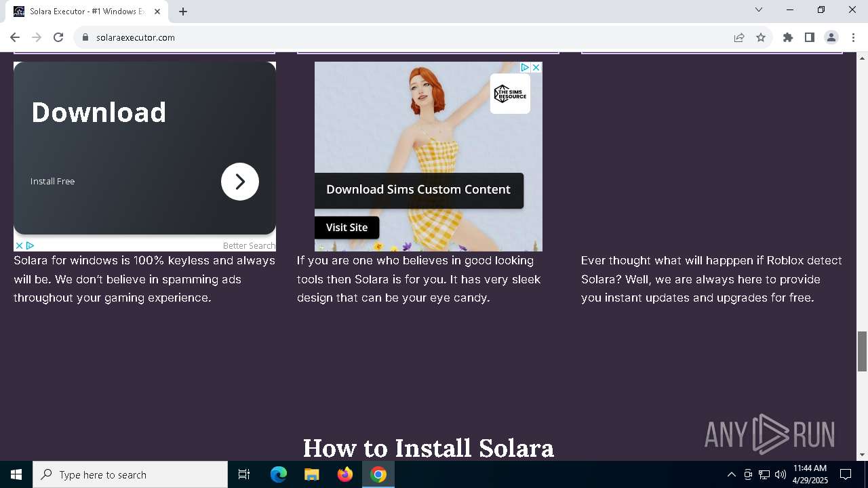This screenshot has width=868, height=488.
Task: Click 'How to Install Solara' heading
Action: 429,448
